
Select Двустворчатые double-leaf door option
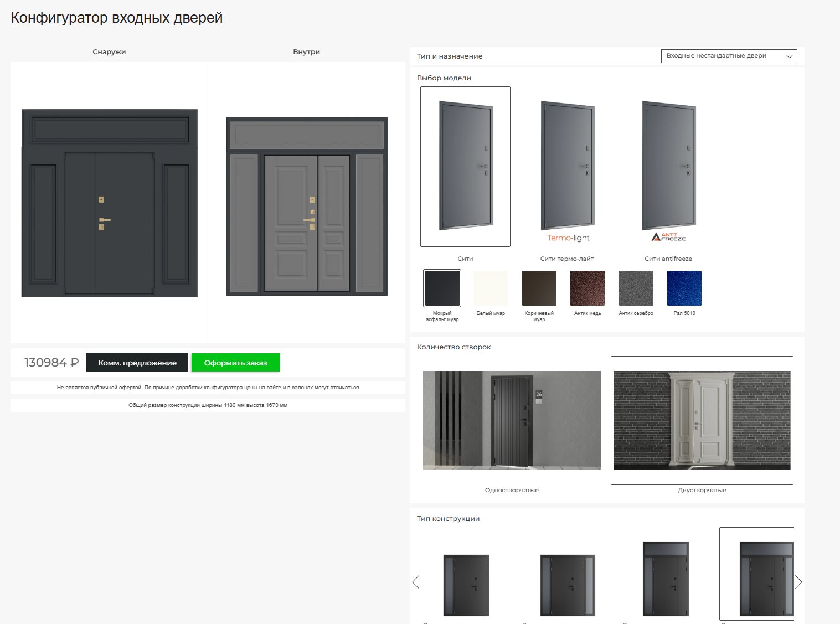coord(702,420)
